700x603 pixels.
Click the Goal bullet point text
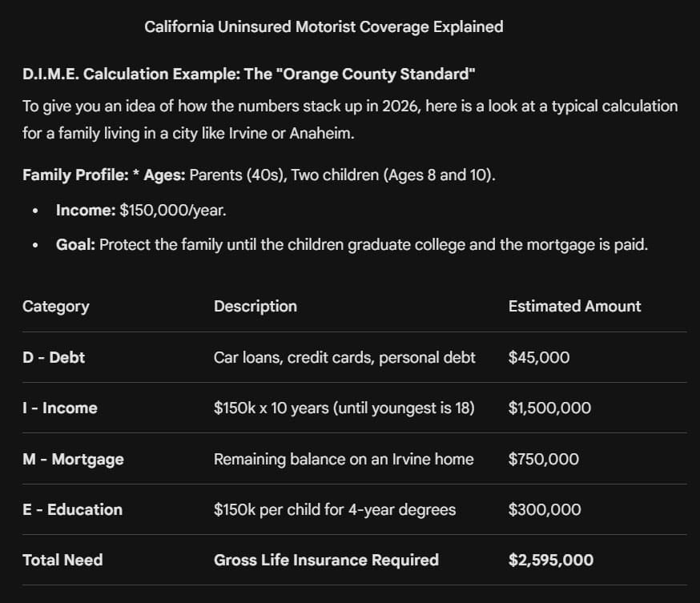pyautogui.click(x=352, y=245)
